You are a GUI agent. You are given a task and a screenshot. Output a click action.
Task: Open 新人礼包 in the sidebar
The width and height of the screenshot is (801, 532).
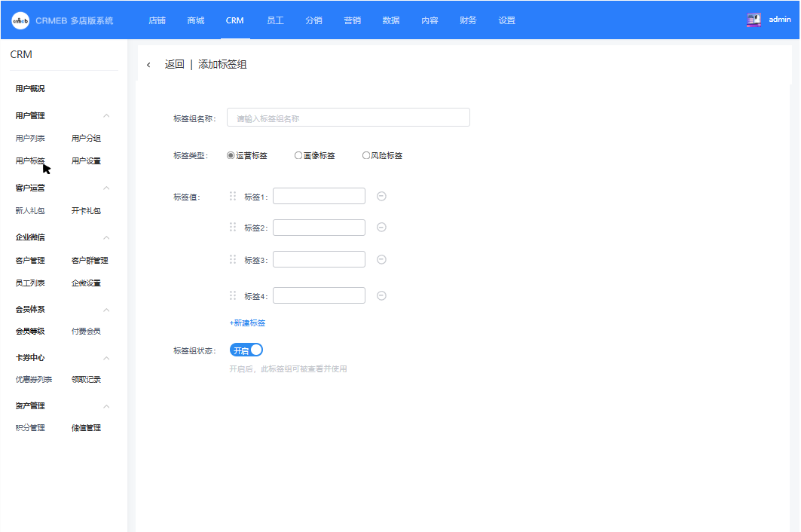click(30, 210)
